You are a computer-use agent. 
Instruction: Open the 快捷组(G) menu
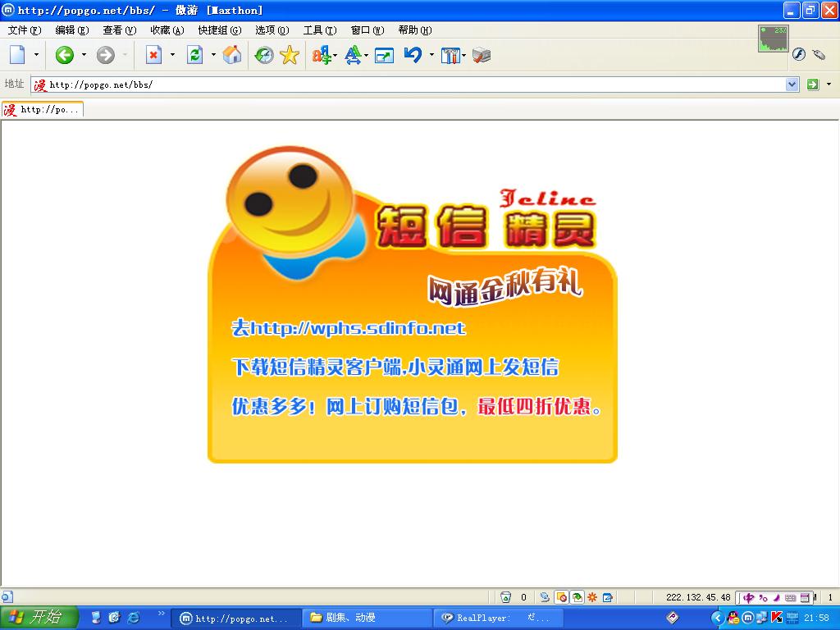(220, 30)
